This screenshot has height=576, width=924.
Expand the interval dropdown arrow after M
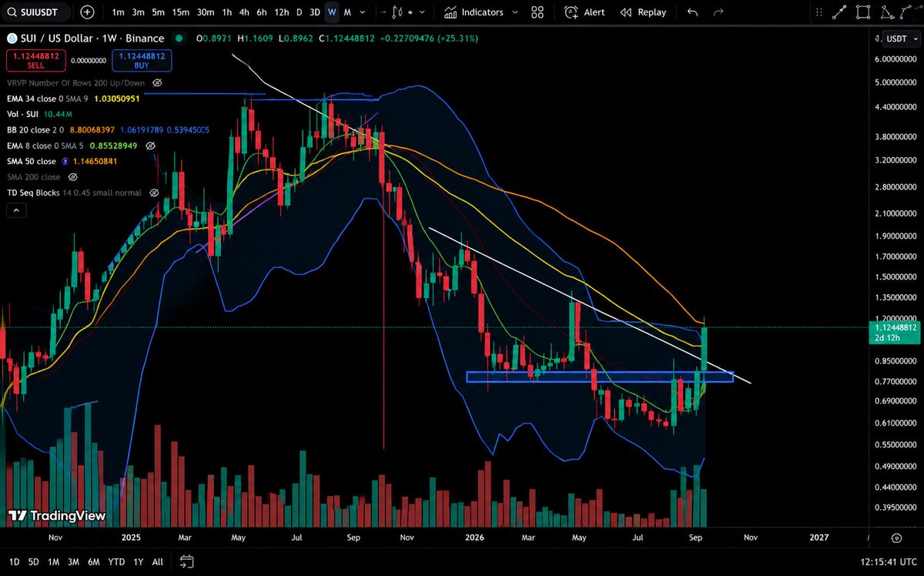click(x=364, y=12)
